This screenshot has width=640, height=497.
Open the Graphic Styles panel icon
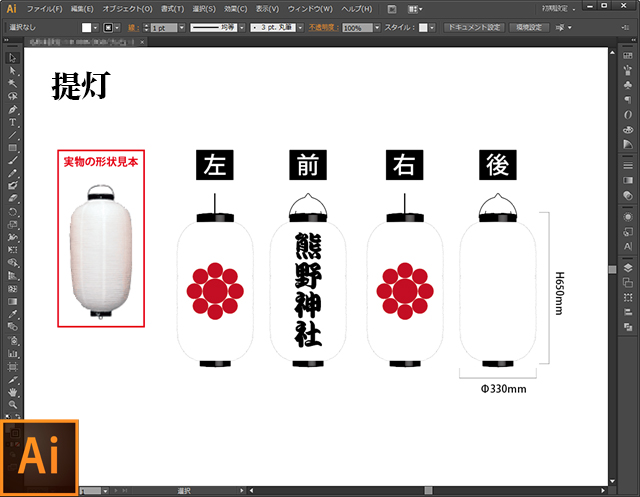[628, 231]
